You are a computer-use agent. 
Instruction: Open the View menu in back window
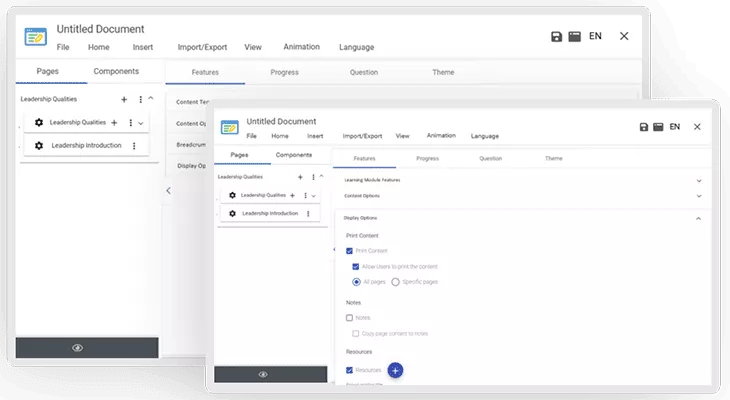tap(253, 47)
